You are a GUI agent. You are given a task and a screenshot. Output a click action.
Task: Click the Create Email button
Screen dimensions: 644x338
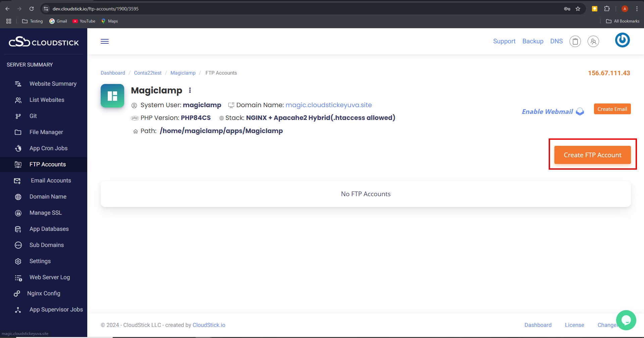click(612, 109)
